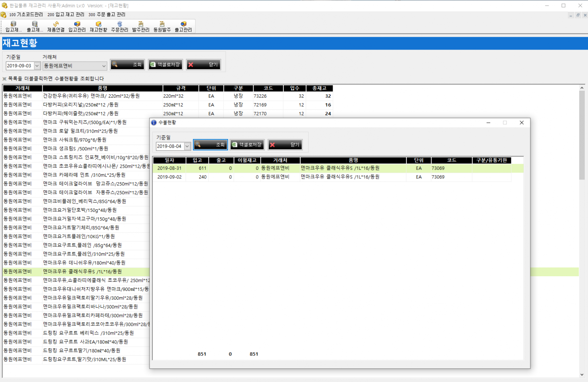This screenshot has width=588, height=382.
Task: Select row 덴마크 테이크얼라이브 자몽쥬스
Action: point(76,192)
